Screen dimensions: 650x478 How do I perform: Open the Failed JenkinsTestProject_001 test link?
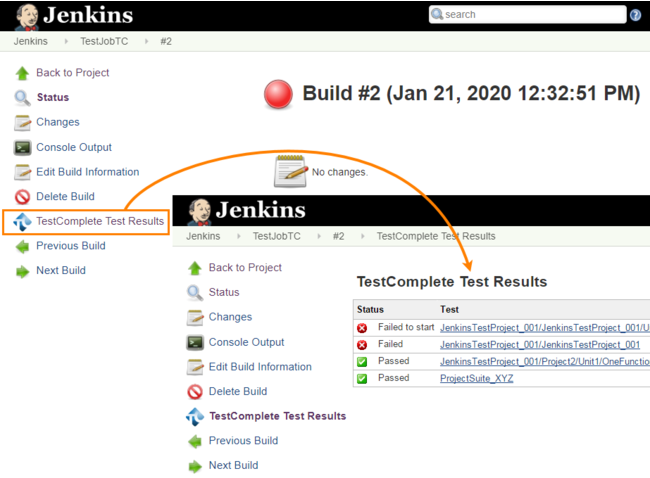(540, 345)
